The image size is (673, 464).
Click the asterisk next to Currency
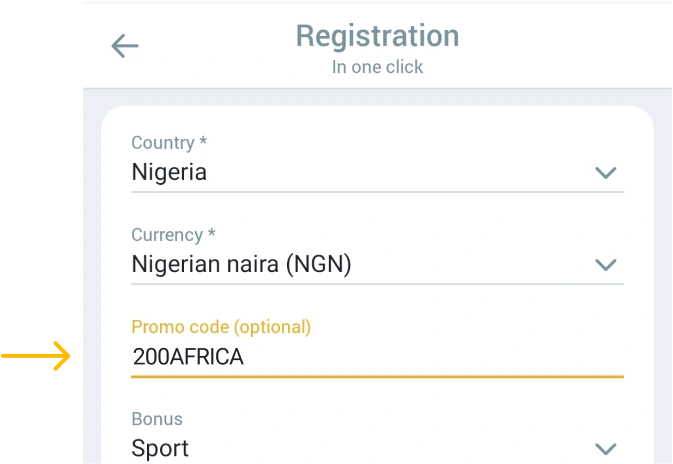211,232
